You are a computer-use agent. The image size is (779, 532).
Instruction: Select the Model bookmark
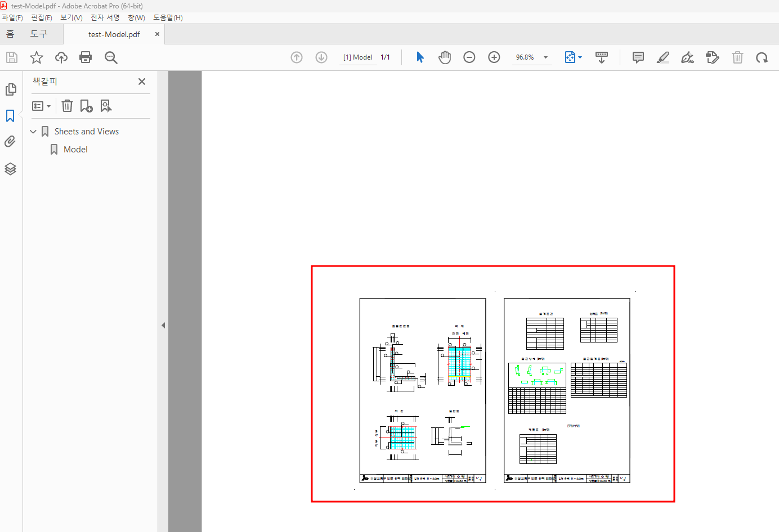pos(75,149)
